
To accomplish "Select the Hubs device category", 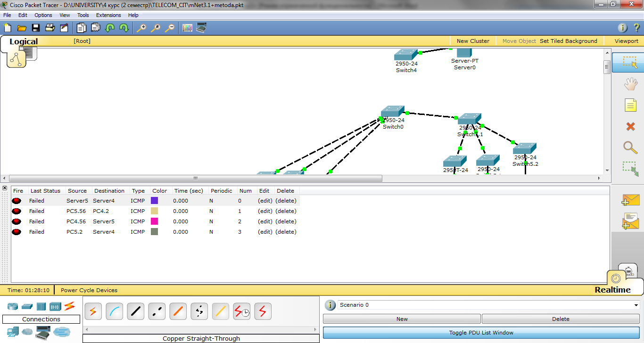I will (41, 306).
